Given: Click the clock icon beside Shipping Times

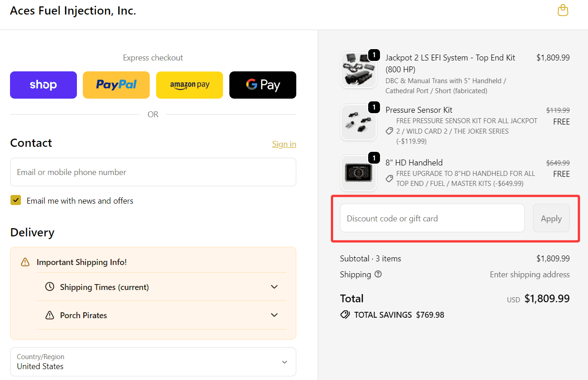Looking at the screenshot, I should point(50,287).
